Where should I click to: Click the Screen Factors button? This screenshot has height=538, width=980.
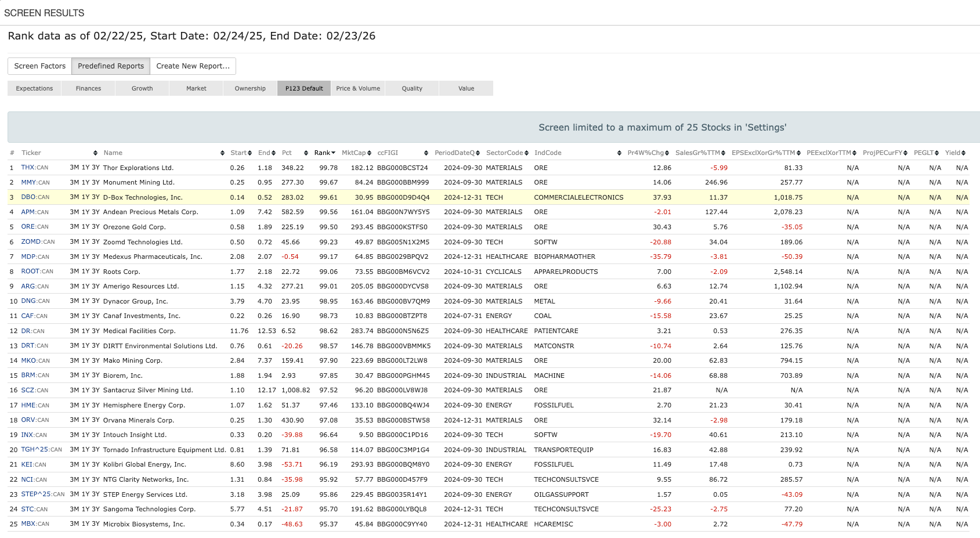click(x=40, y=66)
